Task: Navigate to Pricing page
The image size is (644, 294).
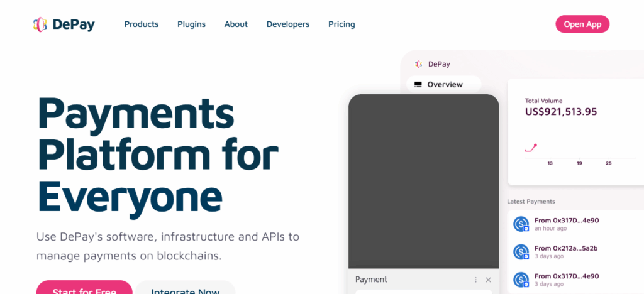Action: (x=341, y=24)
